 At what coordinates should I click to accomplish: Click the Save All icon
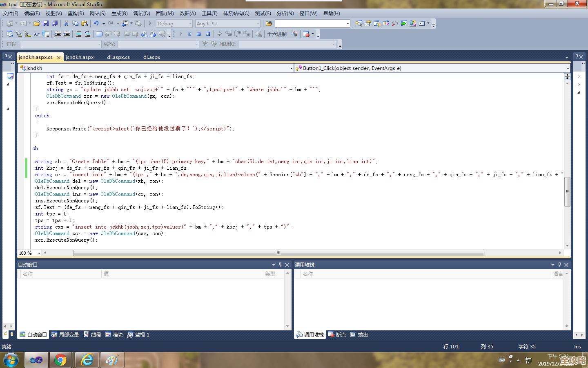(x=55, y=23)
